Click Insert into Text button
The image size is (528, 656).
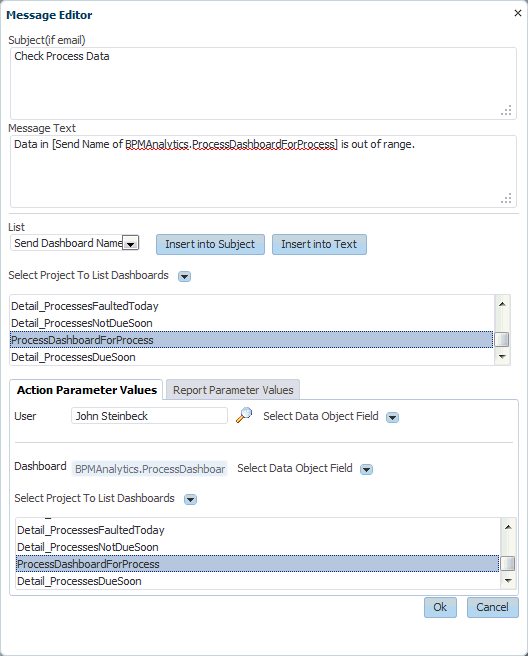pos(319,244)
